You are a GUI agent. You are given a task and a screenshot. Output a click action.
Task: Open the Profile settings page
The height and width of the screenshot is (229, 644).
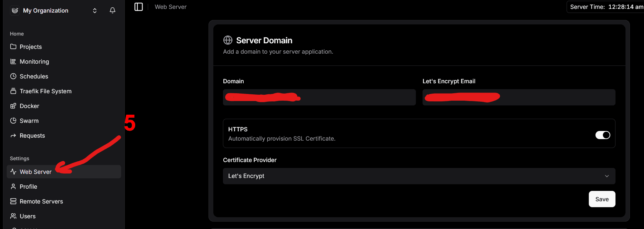(29, 186)
